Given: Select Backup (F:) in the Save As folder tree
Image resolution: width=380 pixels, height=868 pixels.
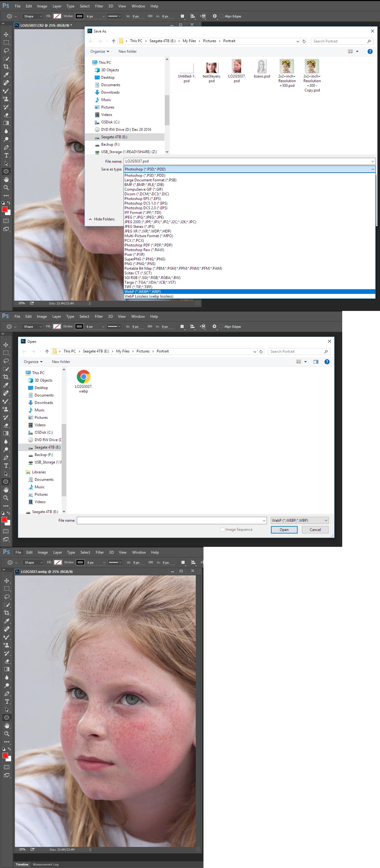Looking at the screenshot, I should coord(110,144).
